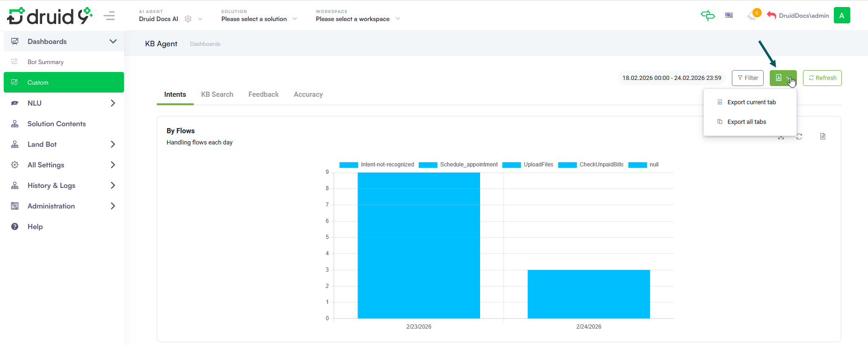Open the green user avatar A
This screenshot has width=868, height=345.
point(841,15)
